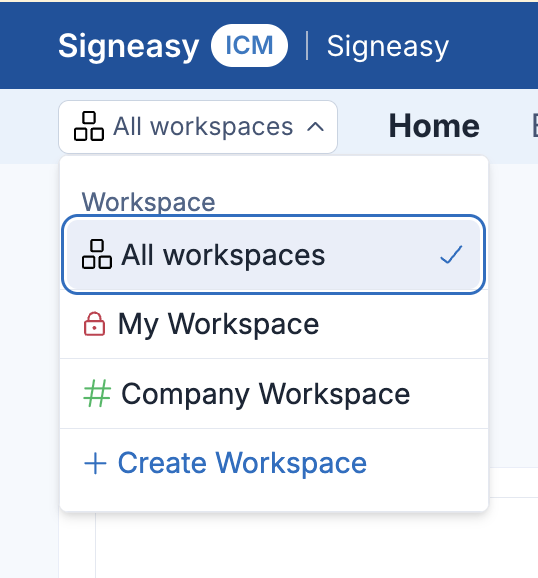The width and height of the screenshot is (538, 578).
Task: Switch to Company Workspace
Action: (274, 394)
